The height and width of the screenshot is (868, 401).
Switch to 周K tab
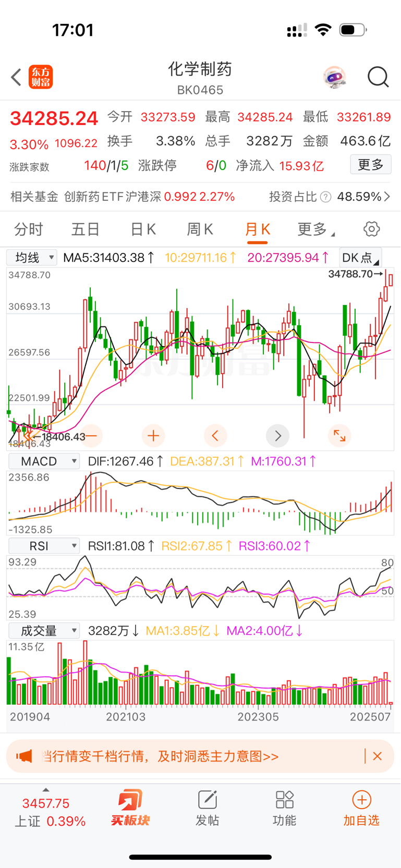(x=200, y=229)
